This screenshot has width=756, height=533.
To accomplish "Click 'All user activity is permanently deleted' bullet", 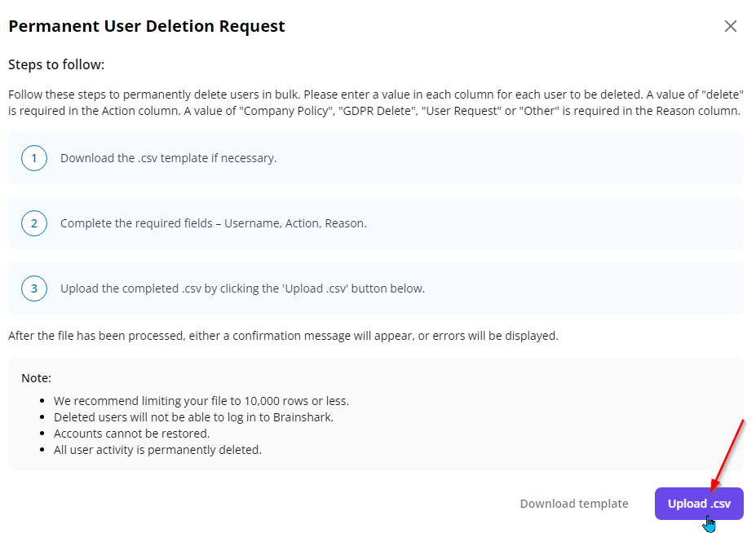I will pos(157,449).
